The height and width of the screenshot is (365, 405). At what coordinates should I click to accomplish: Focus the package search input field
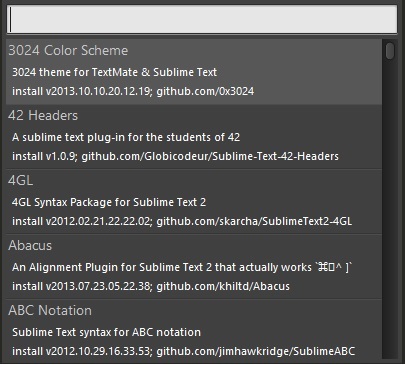[202, 19]
